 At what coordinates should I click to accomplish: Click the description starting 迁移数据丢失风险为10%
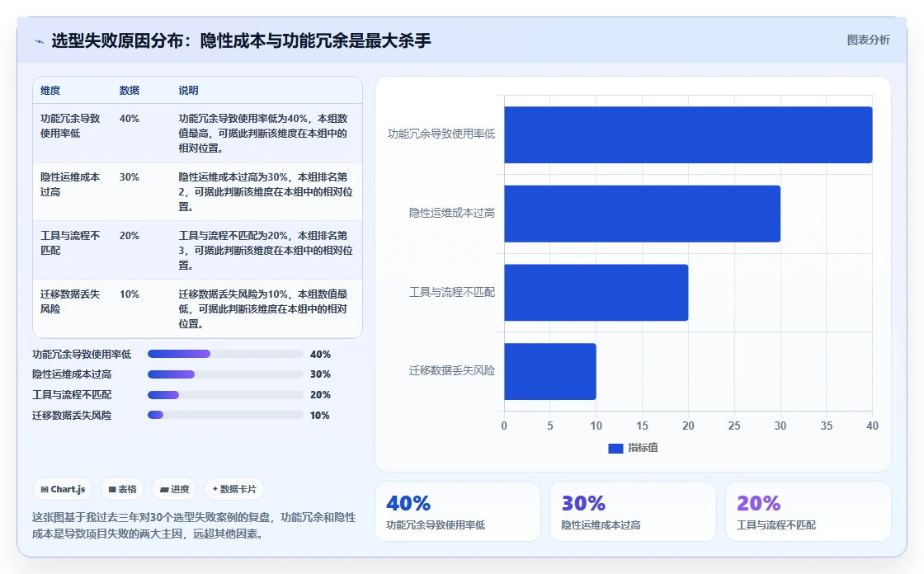pos(263,308)
